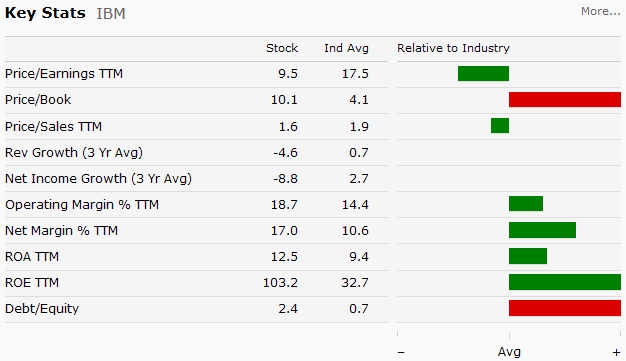Viewport: 626px width, 361px height.
Task: Click the Key Stats heading
Action: tap(45, 13)
